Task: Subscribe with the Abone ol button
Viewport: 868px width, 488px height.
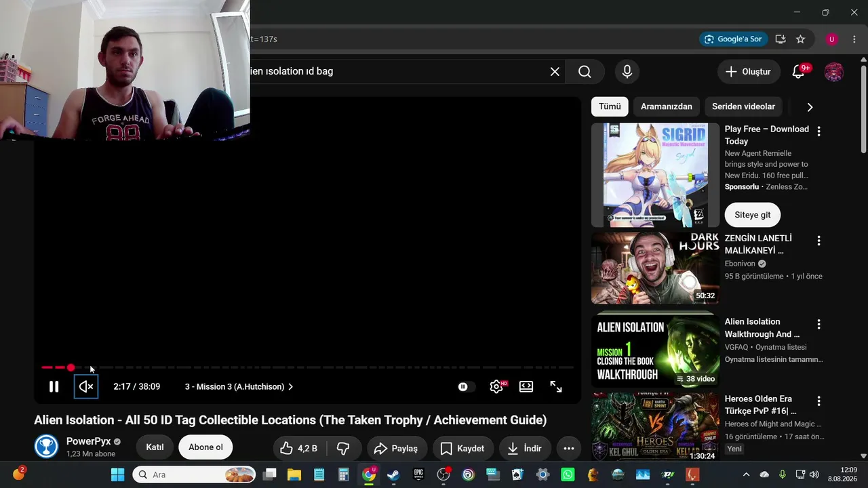Action: click(205, 447)
